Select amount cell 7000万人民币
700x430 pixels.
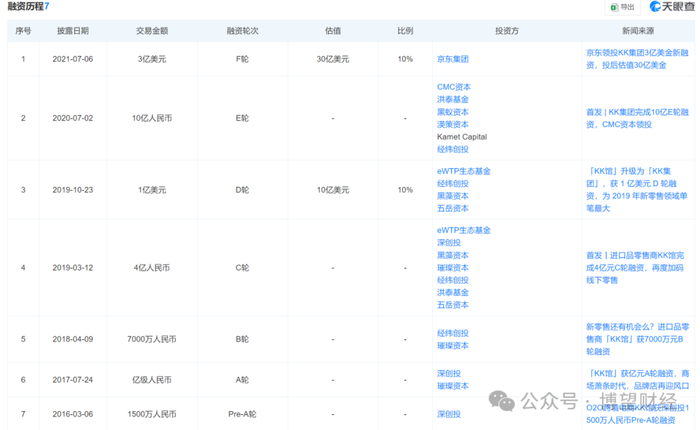(152, 339)
